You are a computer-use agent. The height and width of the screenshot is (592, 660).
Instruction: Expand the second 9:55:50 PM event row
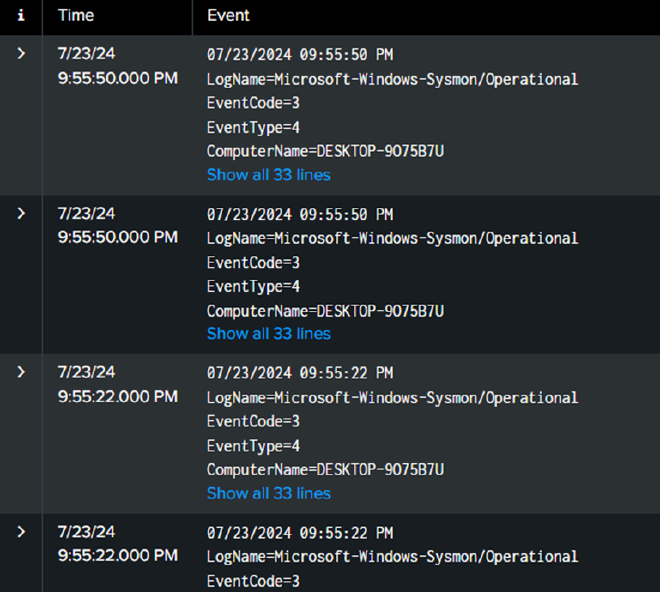coord(21,213)
